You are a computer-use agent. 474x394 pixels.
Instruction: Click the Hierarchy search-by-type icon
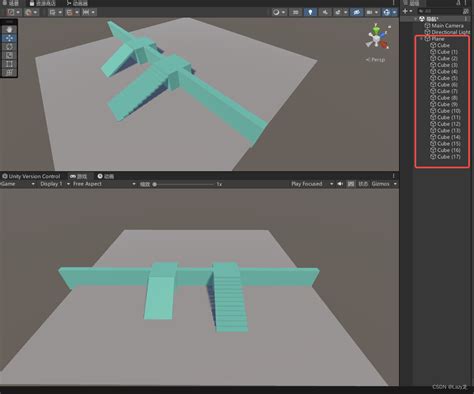466,11
